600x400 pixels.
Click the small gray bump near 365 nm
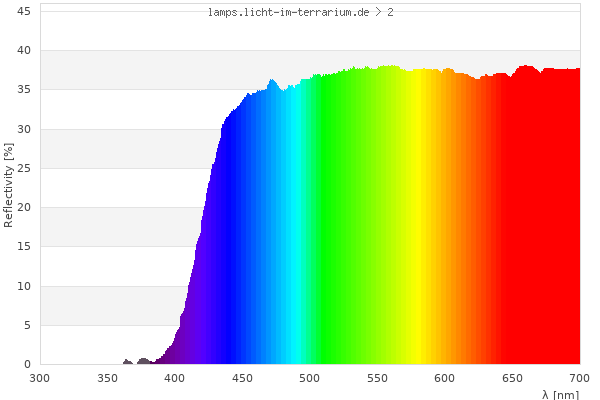[x=127, y=361]
